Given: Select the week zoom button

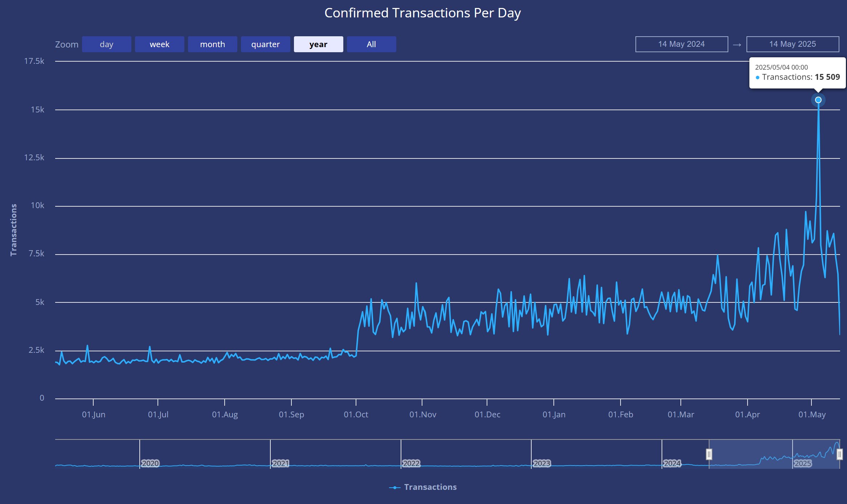Looking at the screenshot, I should pyautogui.click(x=159, y=44).
